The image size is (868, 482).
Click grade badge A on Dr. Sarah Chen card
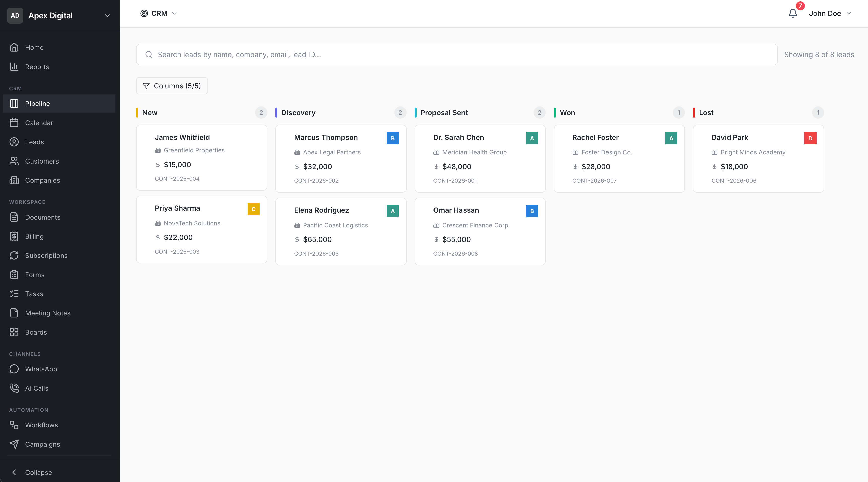coord(532,138)
